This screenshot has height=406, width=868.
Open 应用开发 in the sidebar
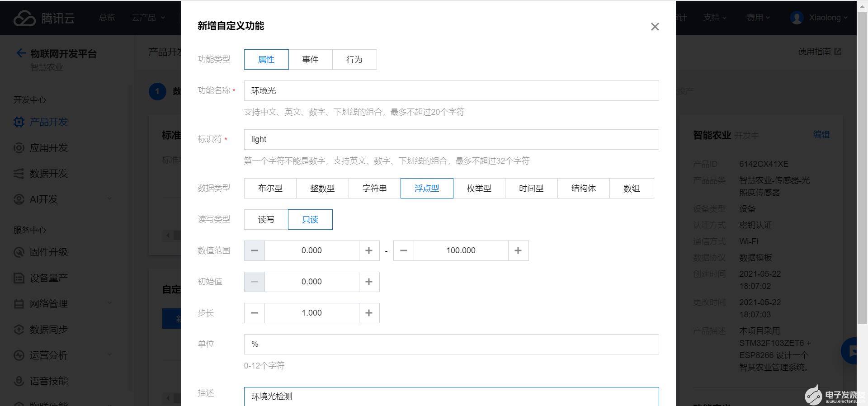point(48,148)
